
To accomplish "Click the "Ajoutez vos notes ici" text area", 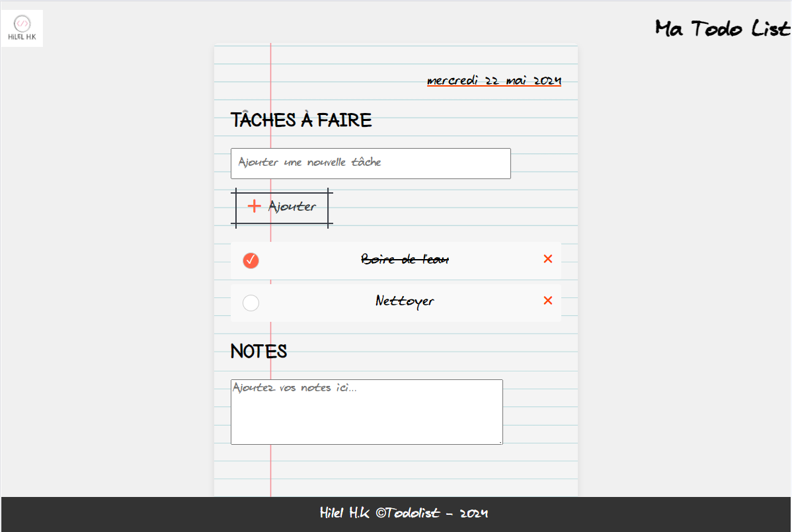I will [366, 411].
